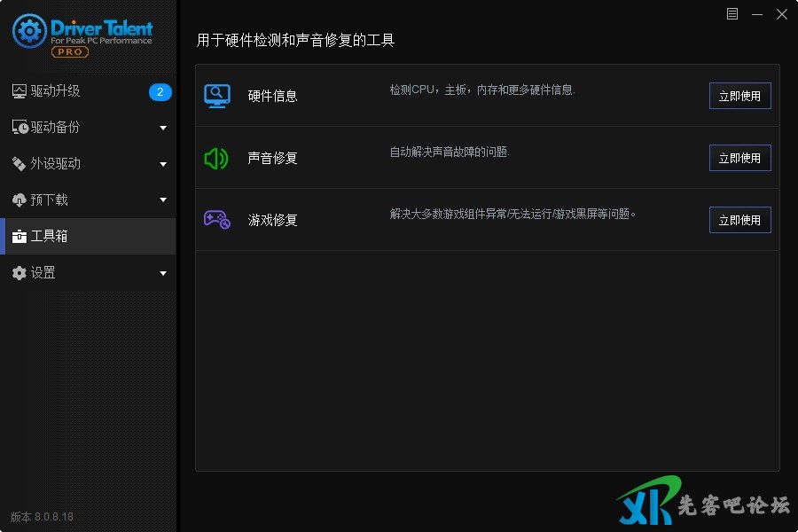The height and width of the screenshot is (532, 798).
Task: Click 立即使用 button for 游戏修复
Action: [x=739, y=220]
